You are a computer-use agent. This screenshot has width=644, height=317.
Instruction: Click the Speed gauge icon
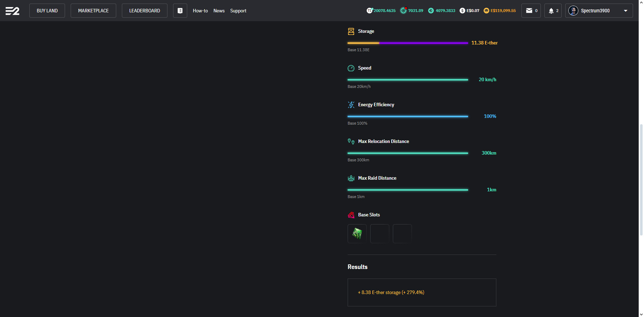(x=351, y=68)
